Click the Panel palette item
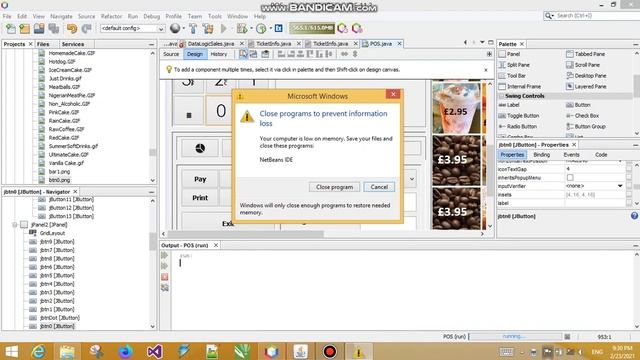 point(509,54)
